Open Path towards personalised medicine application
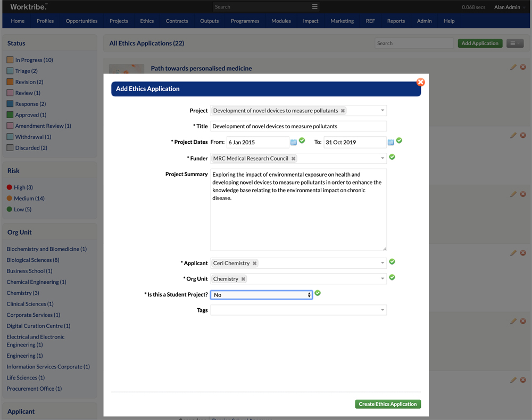The image size is (532, 420). point(201,69)
